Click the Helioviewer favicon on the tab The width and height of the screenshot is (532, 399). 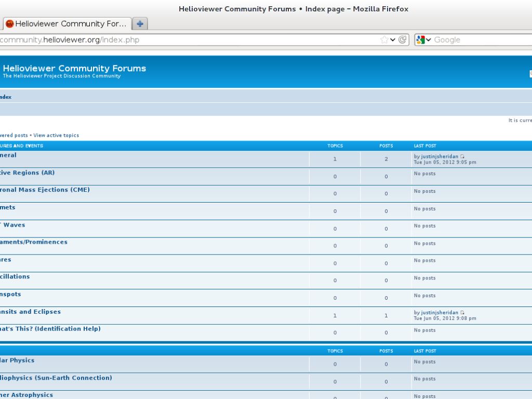pos(9,24)
